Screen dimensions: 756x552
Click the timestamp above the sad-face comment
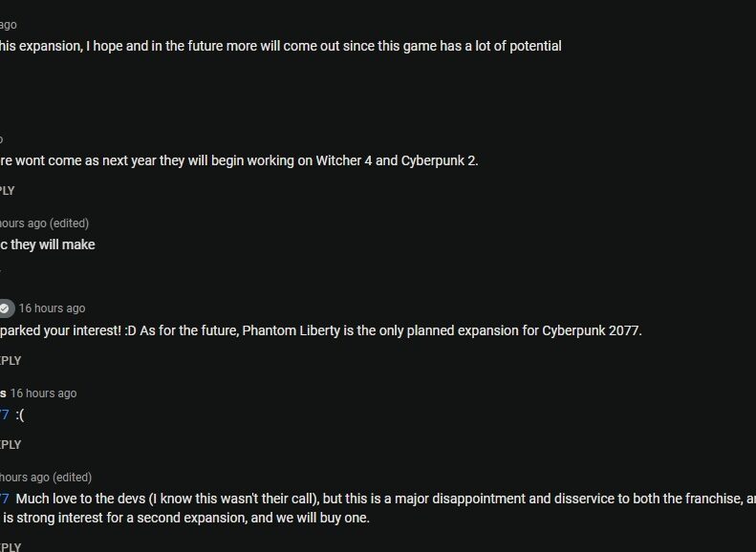(43, 393)
